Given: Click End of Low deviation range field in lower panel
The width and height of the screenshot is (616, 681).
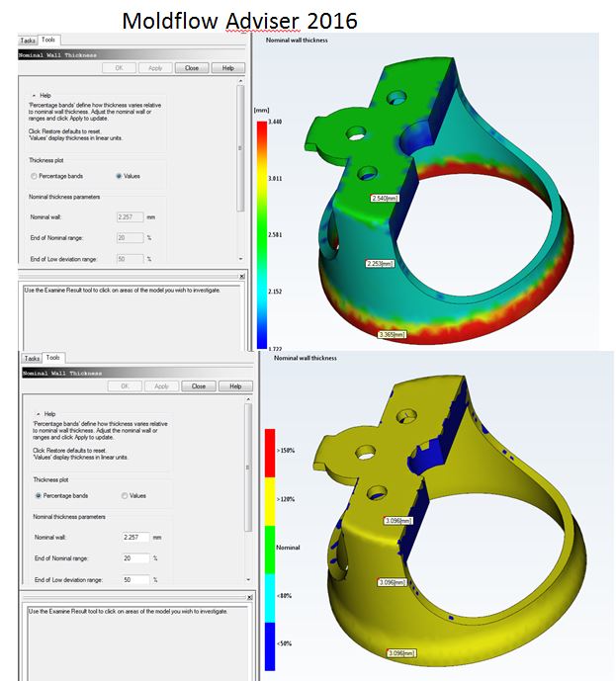Looking at the screenshot, I should click(x=136, y=579).
